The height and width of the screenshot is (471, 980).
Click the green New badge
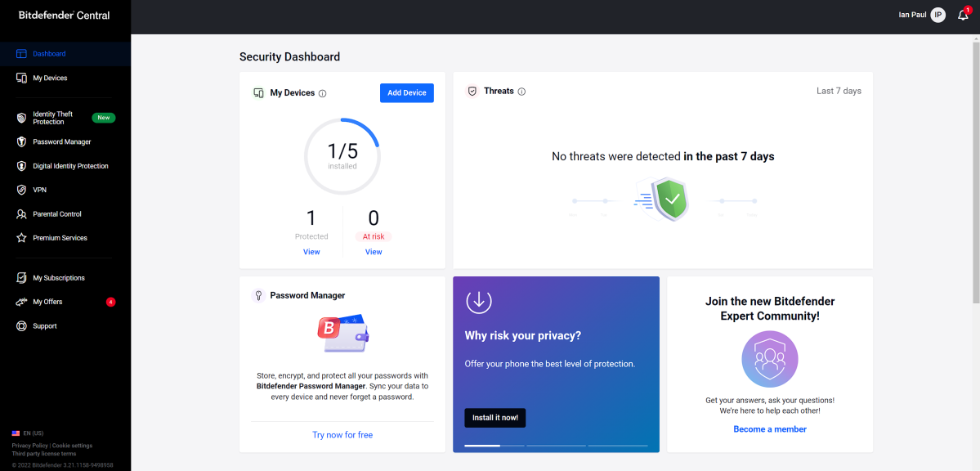(103, 118)
